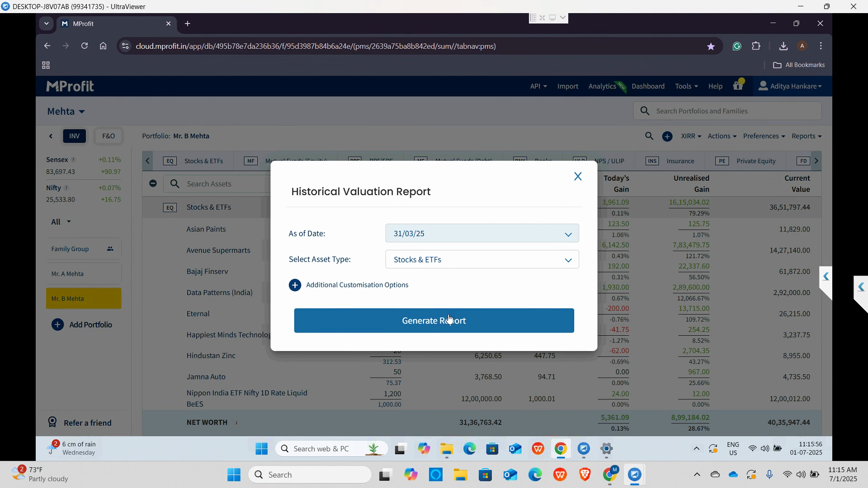Open the Reports dropdown
This screenshot has width=868, height=488.
pos(807,136)
